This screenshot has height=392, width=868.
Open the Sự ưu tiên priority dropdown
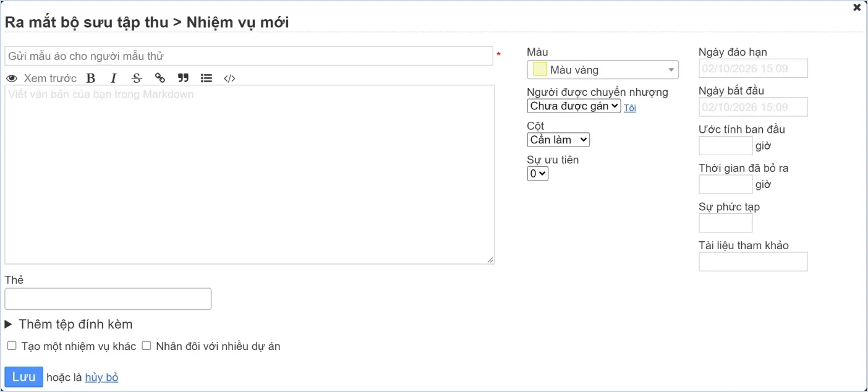pos(537,174)
